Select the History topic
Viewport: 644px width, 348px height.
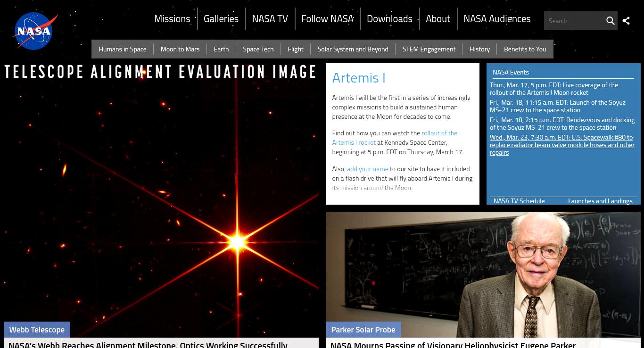479,49
